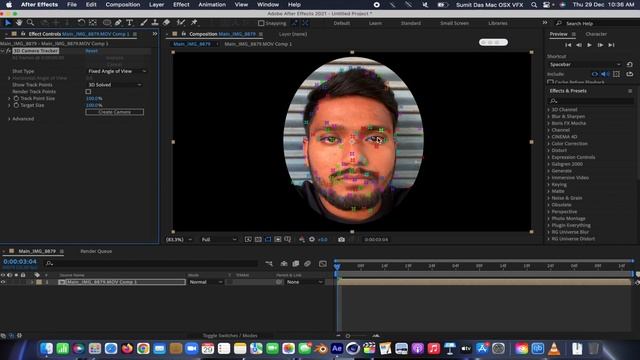Select the Clone Stamp tool
The width and height of the screenshot is (640, 360).
point(155,23)
